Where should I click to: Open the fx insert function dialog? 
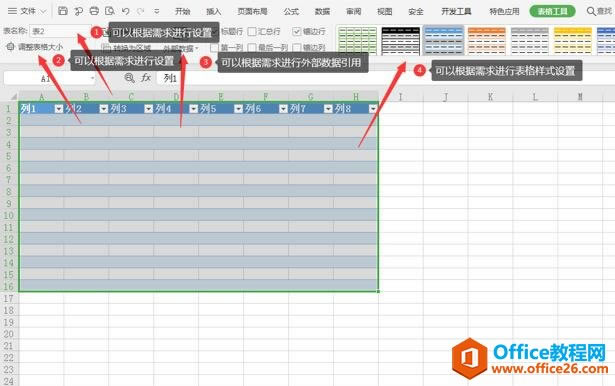pos(146,78)
